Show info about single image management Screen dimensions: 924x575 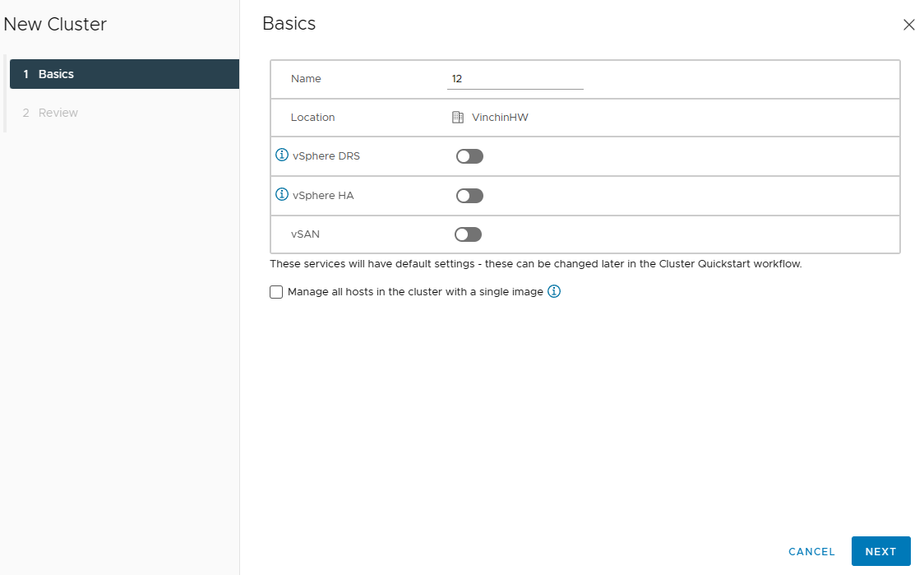[x=554, y=291]
